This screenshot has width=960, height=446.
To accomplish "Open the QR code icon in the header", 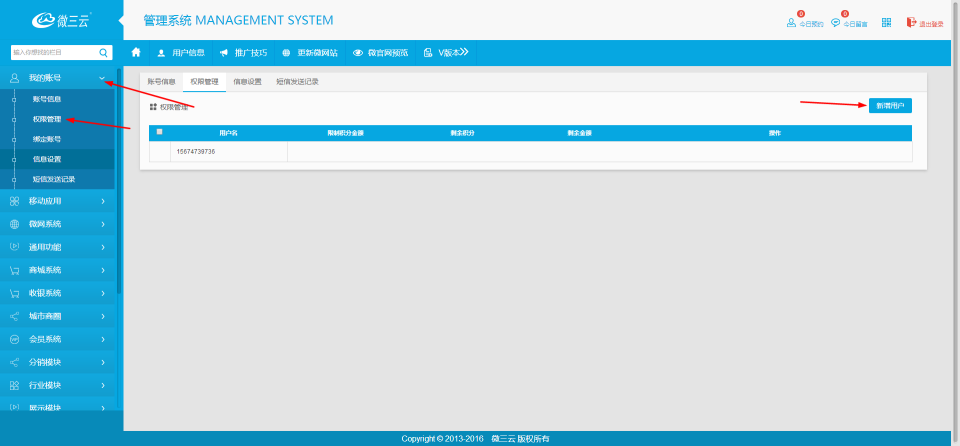I will click(x=885, y=22).
